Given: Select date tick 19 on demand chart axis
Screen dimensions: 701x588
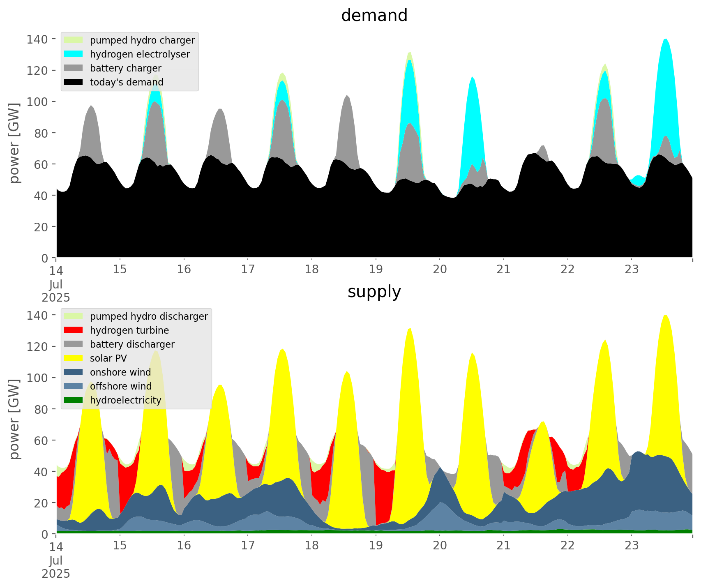Looking at the screenshot, I should (x=376, y=269).
